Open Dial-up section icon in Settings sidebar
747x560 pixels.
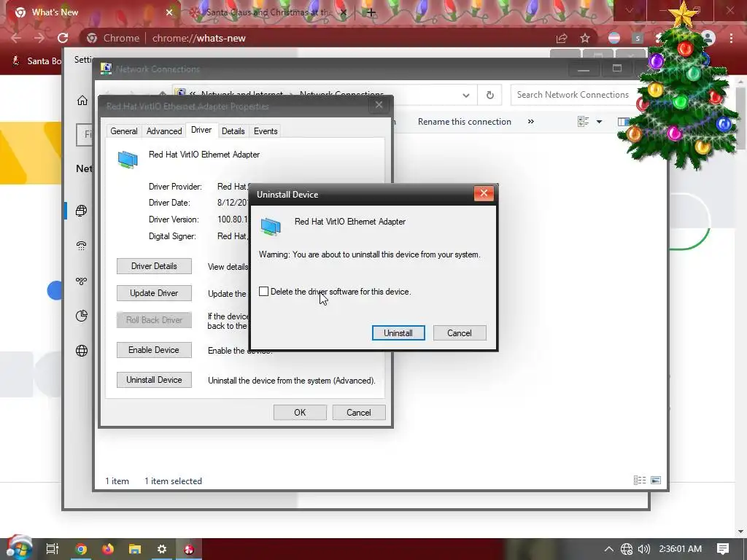coord(82,246)
